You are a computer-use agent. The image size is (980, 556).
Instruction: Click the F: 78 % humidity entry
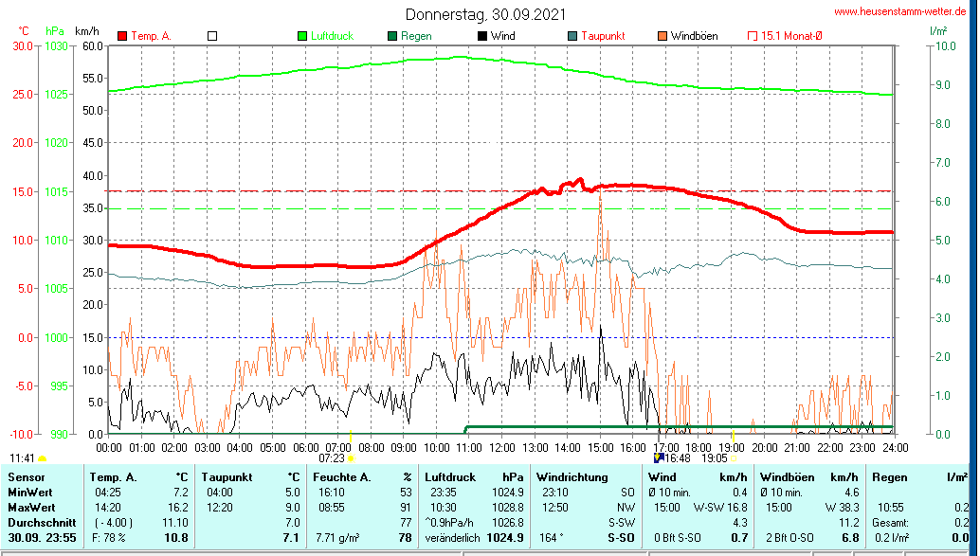pyautogui.click(x=109, y=537)
